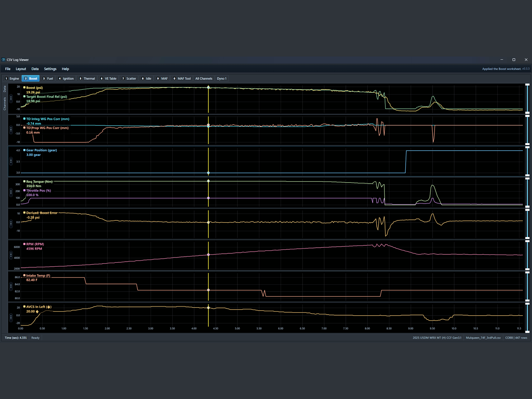532x399 pixels.
Task: Open the vertical Channels side panel tab
Action: pos(5,104)
